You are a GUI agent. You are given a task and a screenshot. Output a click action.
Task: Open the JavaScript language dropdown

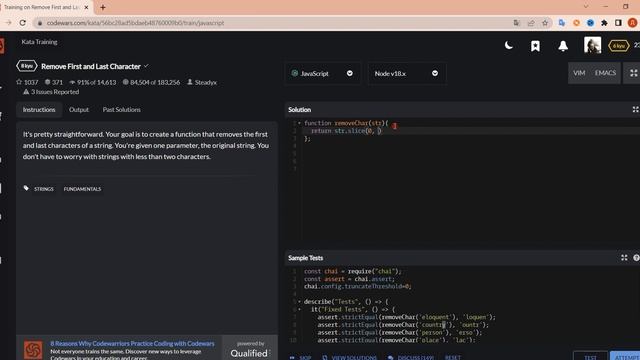tap(322, 73)
